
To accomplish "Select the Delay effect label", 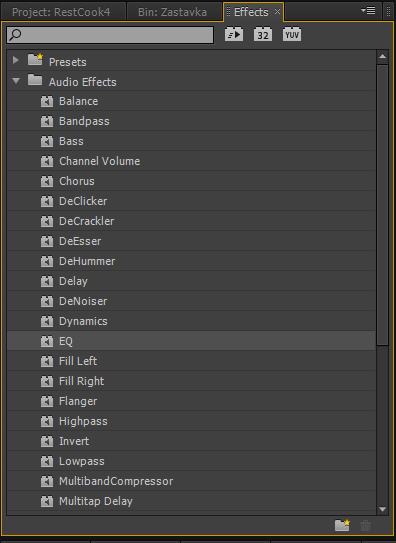I will [x=73, y=282].
